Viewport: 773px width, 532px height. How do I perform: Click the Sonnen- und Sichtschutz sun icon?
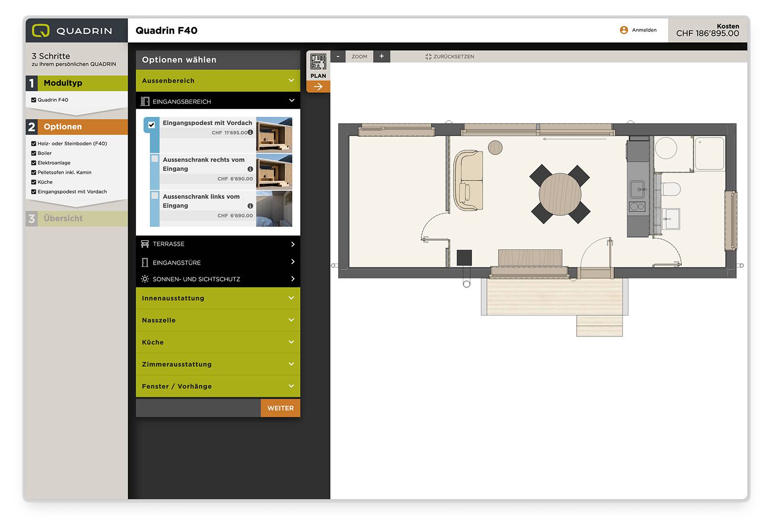[x=145, y=279]
